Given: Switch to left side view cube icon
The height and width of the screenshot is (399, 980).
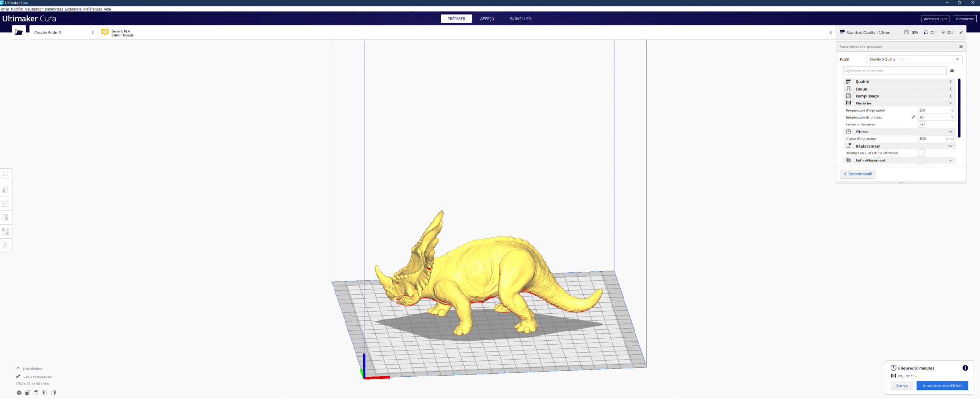Looking at the screenshot, I should [45, 393].
